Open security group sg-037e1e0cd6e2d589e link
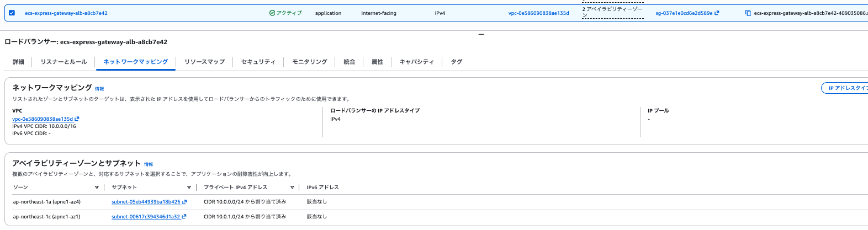The image size is (868, 230). click(684, 13)
